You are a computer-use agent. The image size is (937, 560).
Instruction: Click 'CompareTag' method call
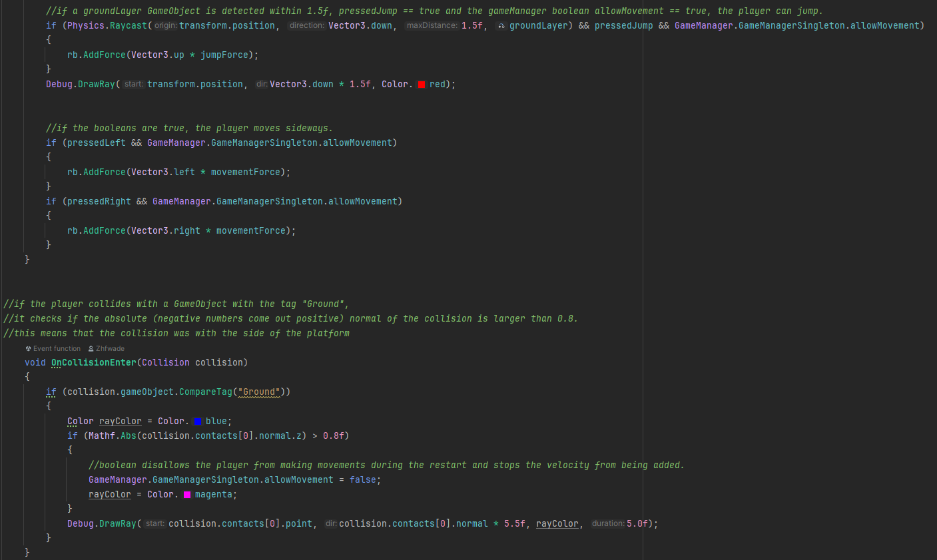[206, 392]
